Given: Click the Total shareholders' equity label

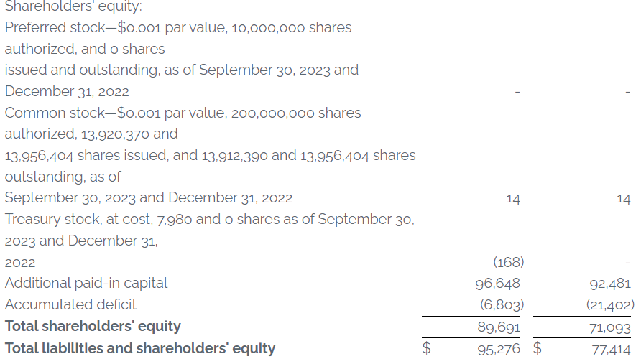Looking at the screenshot, I should coord(93,326).
